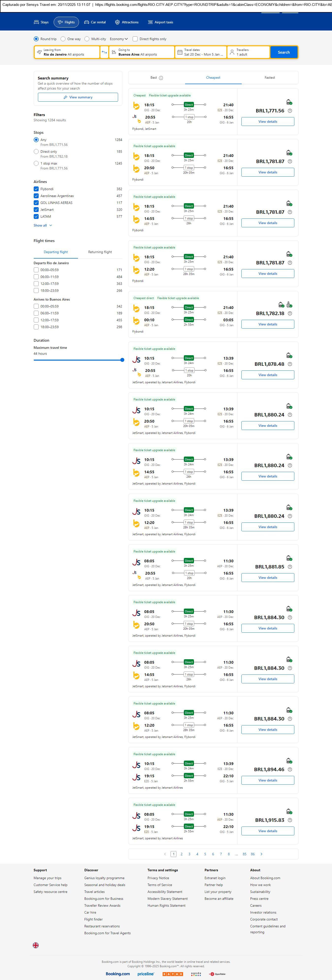Click the info icon beside Best tab
The width and height of the screenshot is (332, 980).
tap(161, 78)
